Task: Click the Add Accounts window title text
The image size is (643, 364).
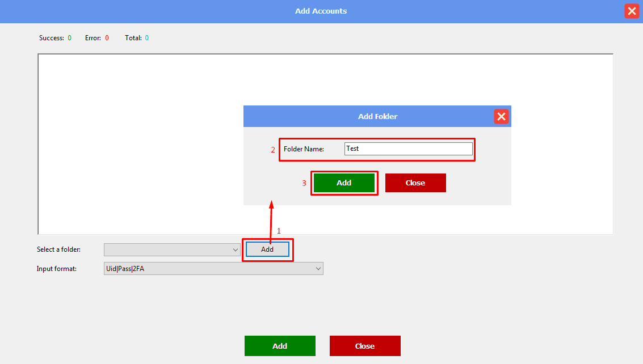Action: pyautogui.click(x=321, y=11)
